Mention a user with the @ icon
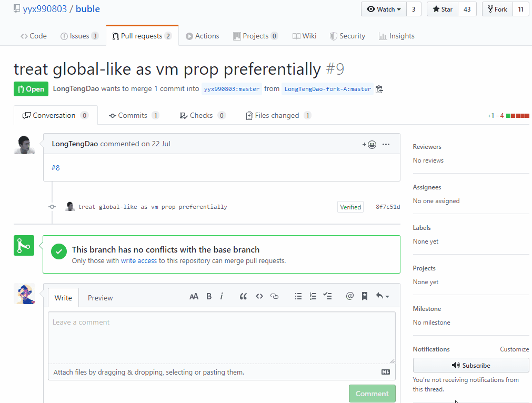Screen dimensions: 532x403 350,296
